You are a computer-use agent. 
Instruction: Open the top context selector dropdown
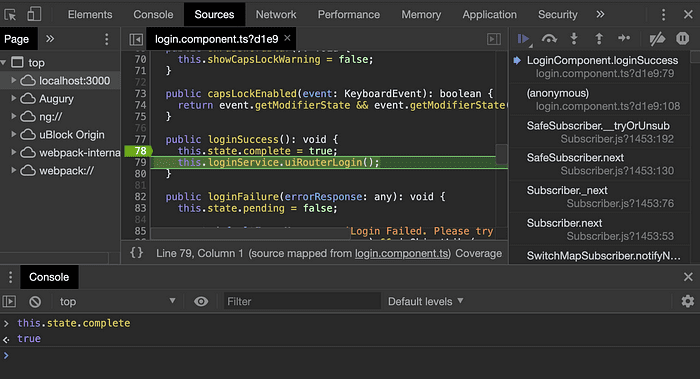pyautogui.click(x=117, y=302)
